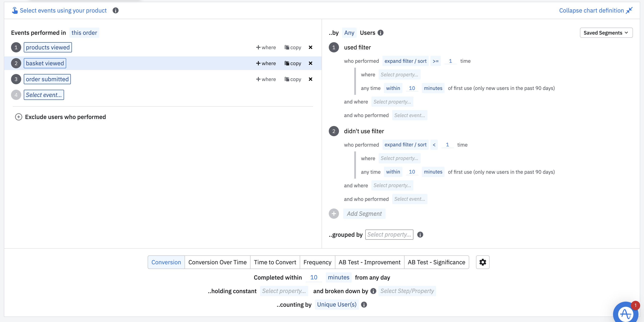644x322 pixels.
Task: Change the this order sequence dropdown
Action: (84, 33)
